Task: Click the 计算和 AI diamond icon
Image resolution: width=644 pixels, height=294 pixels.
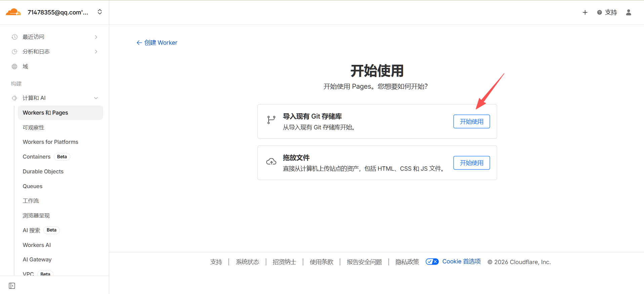Action: (14, 98)
